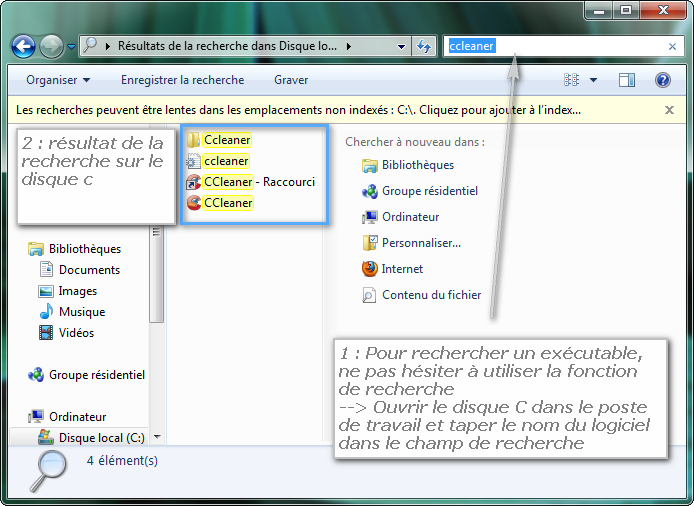The height and width of the screenshot is (506, 694).
Task: Dismiss the yellow info bar
Action: pyautogui.click(x=669, y=110)
